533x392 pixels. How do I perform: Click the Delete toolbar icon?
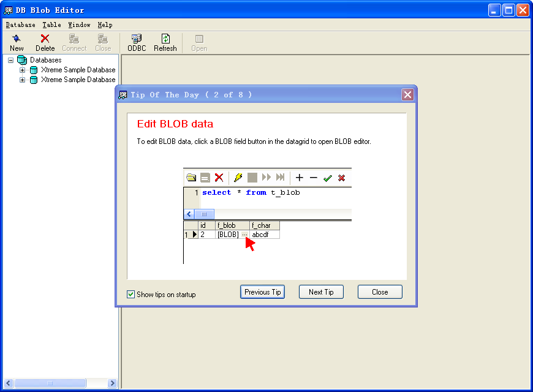coord(45,39)
